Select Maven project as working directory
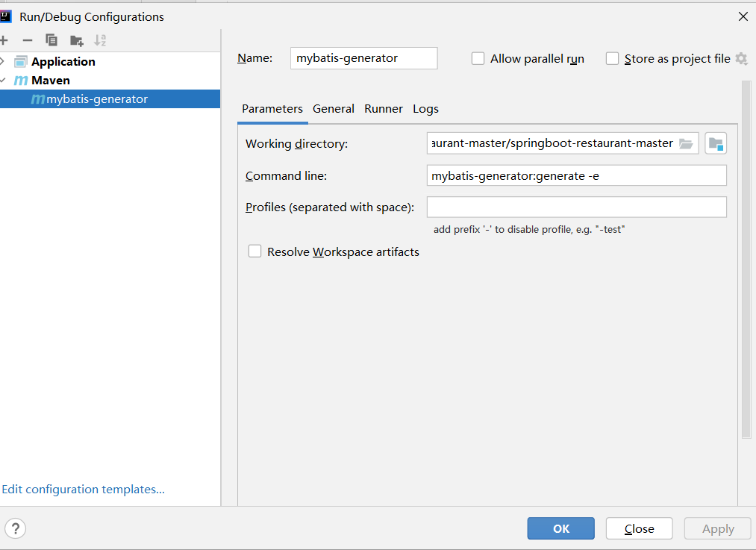This screenshot has width=756, height=550. (x=716, y=143)
